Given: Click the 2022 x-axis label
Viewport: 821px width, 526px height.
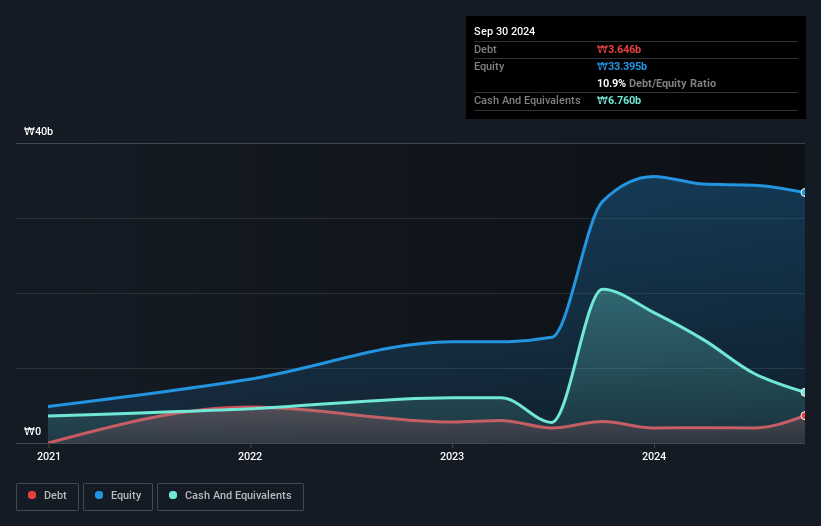Looking at the screenshot, I should click(250, 456).
